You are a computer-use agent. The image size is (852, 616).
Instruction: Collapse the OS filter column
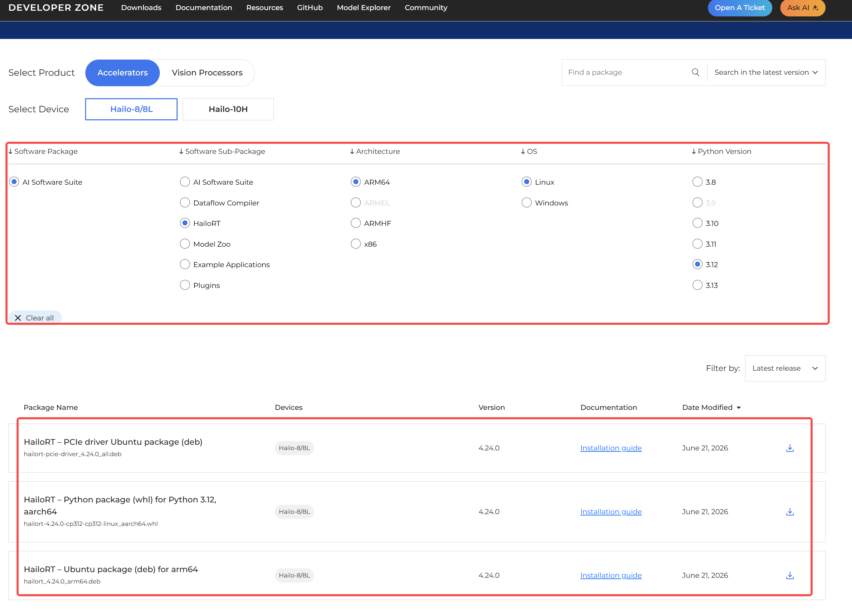[529, 151]
